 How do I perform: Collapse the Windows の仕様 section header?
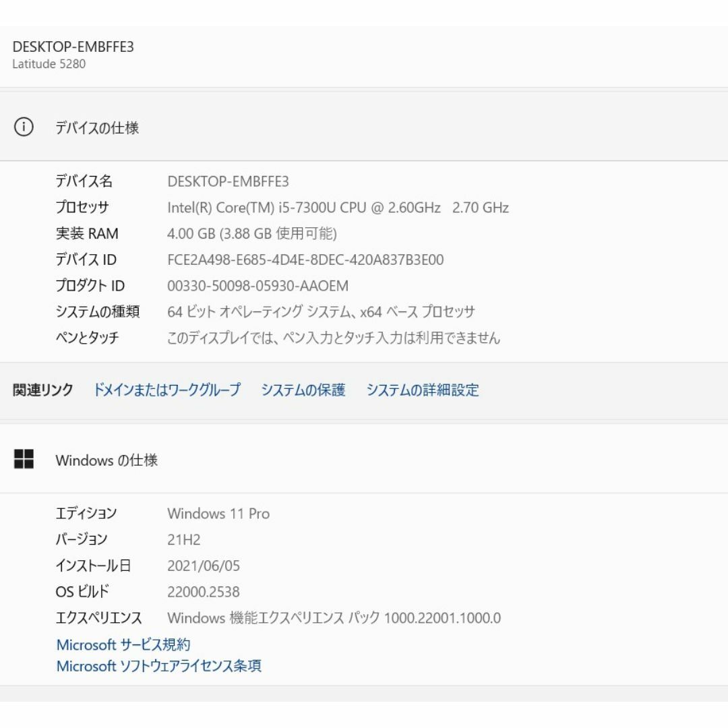point(364,459)
